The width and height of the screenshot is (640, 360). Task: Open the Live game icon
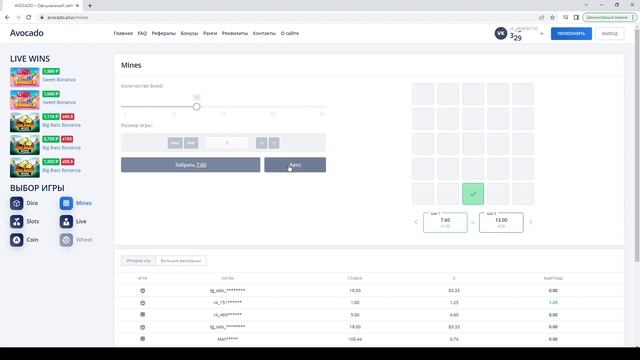pos(66,221)
